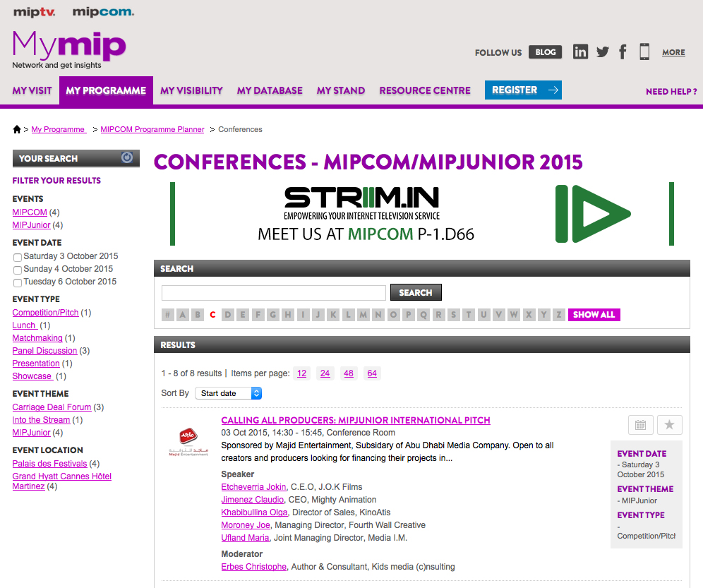
Task: Set items per page to 12
Action: tap(301, 373)
